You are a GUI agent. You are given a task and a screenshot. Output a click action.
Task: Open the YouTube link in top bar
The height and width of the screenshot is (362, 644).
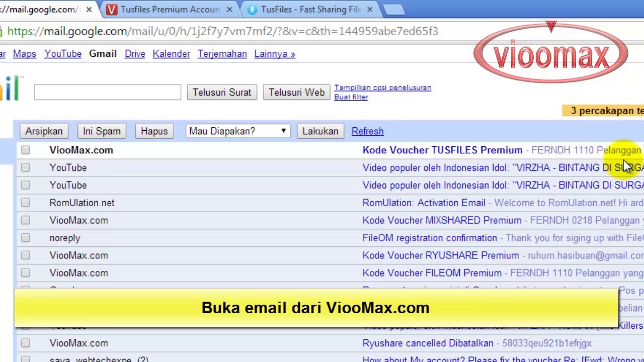tap(63, 54)
